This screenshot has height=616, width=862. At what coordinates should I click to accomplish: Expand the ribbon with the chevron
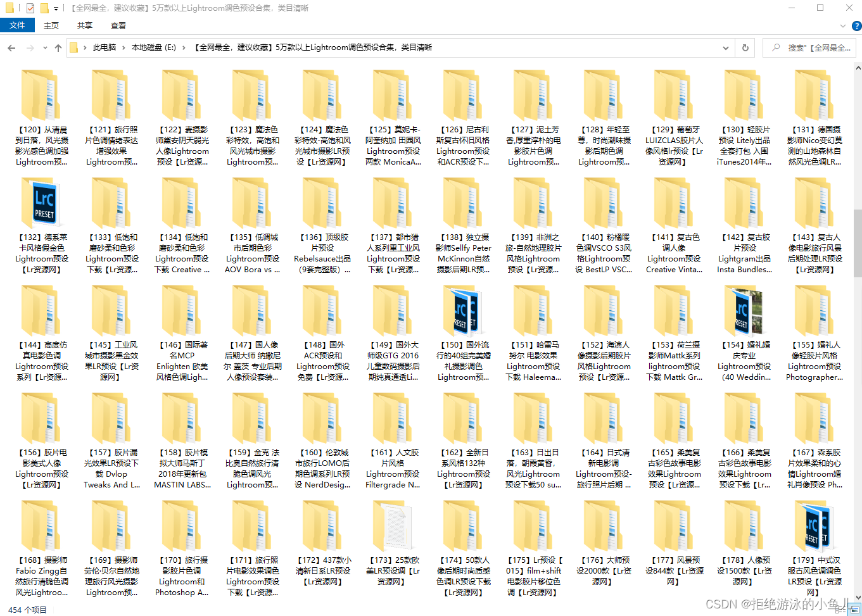(843, 26)
